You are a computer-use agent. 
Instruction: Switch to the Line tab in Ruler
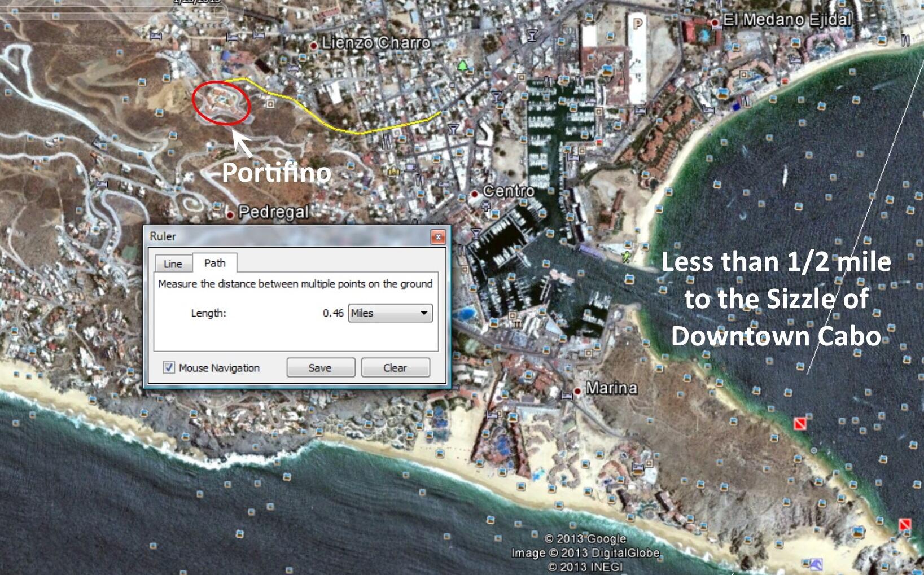click(173, 264)
